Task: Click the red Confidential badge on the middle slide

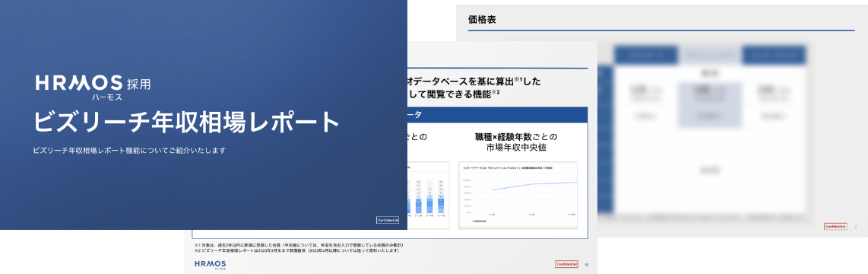Action: coord(566,265)
